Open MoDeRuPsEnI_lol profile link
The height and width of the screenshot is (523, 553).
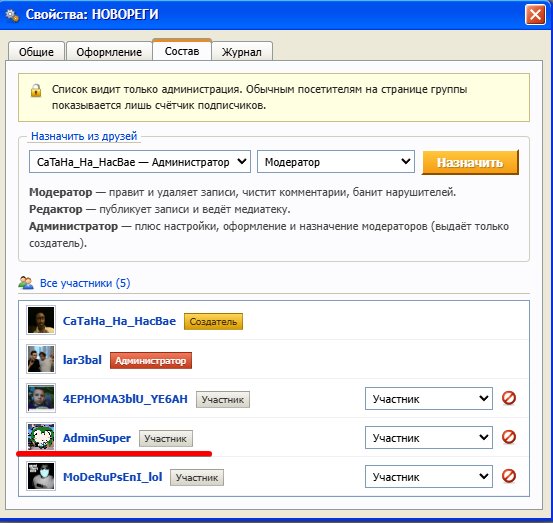113,477
